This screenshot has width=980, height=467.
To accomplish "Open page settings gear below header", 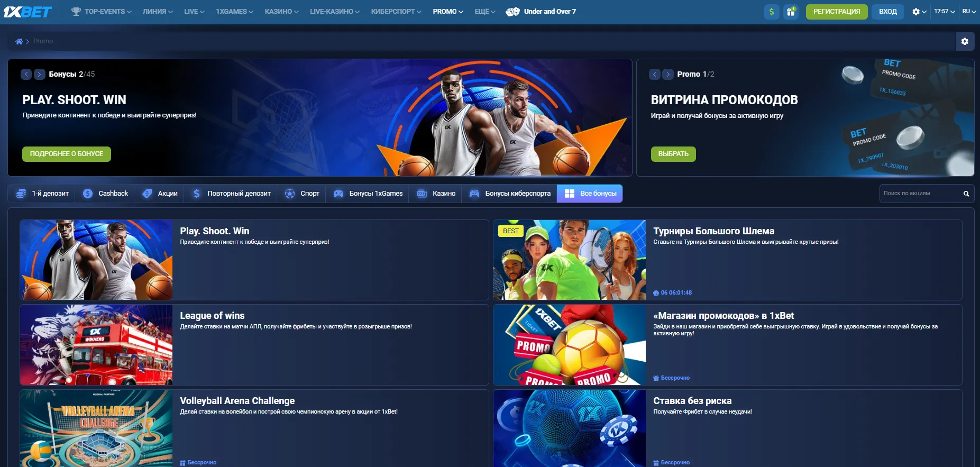I will [965, 41].
